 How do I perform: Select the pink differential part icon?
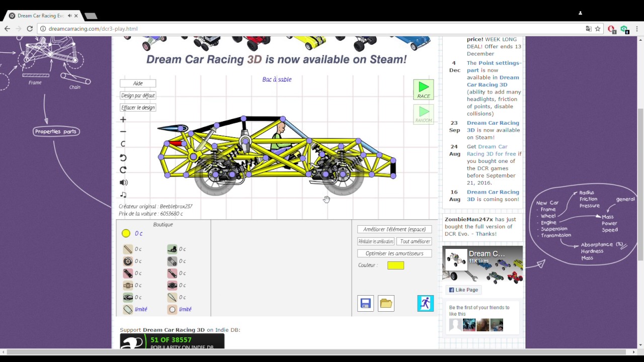point(172,285)
